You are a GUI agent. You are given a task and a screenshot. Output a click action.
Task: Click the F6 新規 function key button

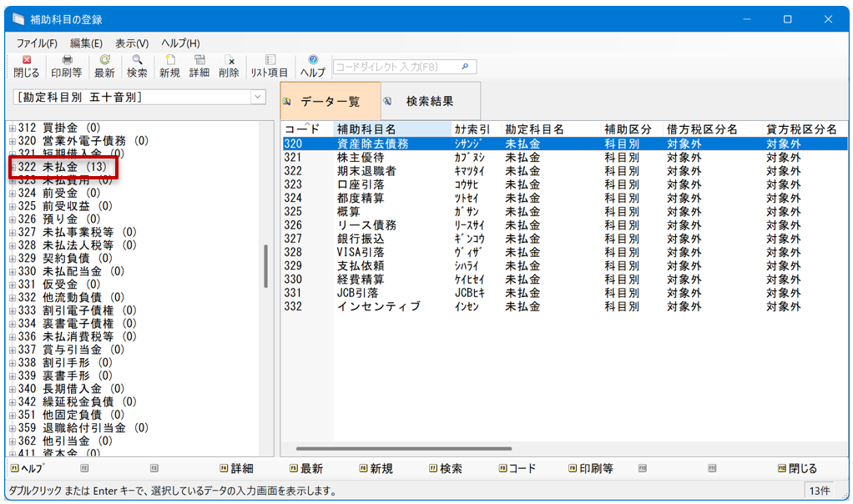point(376,469)
